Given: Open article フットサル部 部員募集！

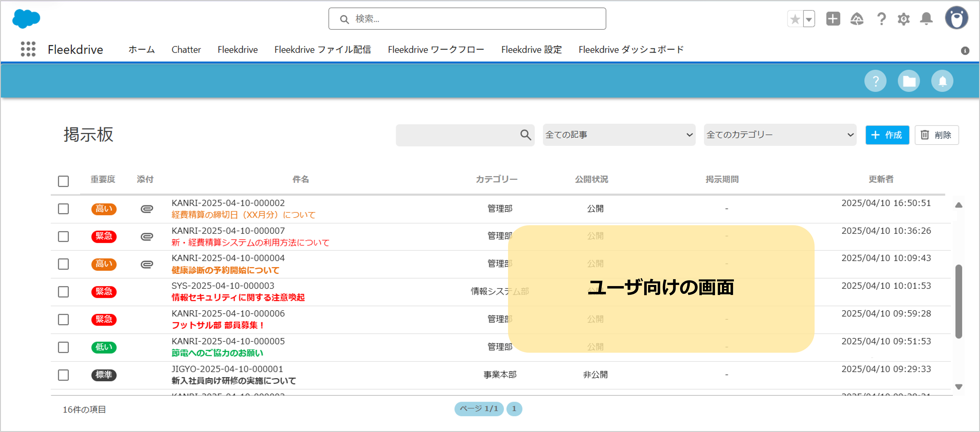Looking at the screenshot, I should (x=218, y=326).
